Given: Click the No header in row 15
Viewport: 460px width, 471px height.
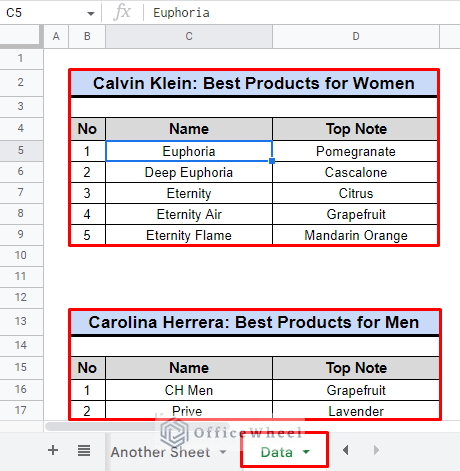Looking at the screenshot, I should [88, 368].
